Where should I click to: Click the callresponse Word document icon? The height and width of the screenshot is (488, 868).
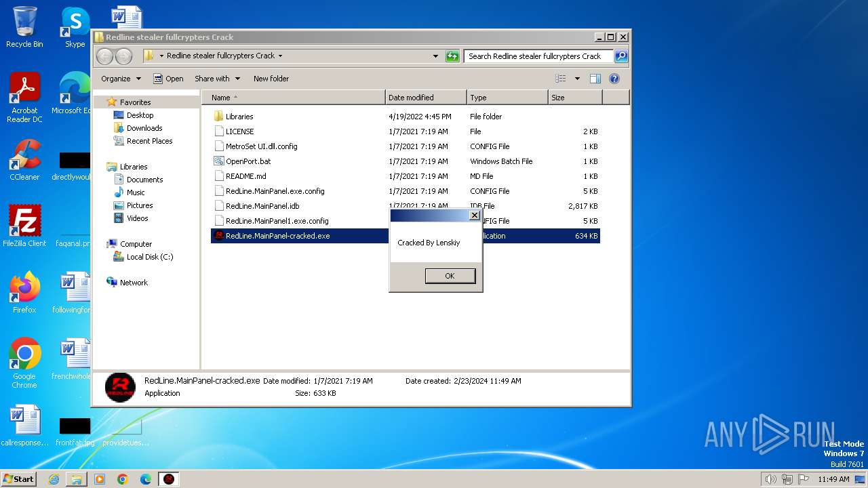click(24, 426)
